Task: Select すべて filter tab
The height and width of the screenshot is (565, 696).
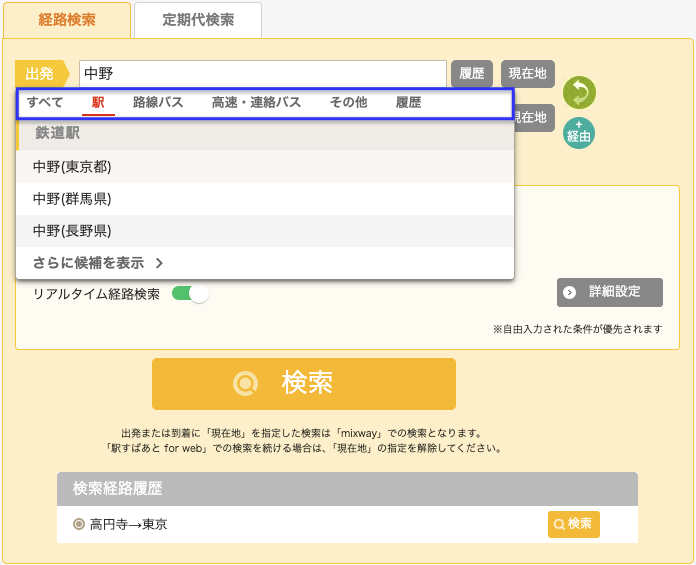Action: pyautogui.click(x=45, y=103)
